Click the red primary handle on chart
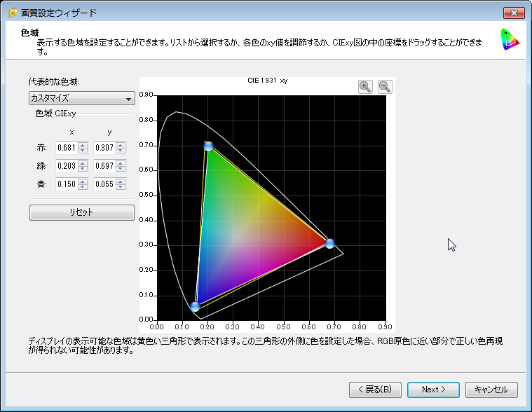This screenshot has height=412, width=532. [329, 244]
